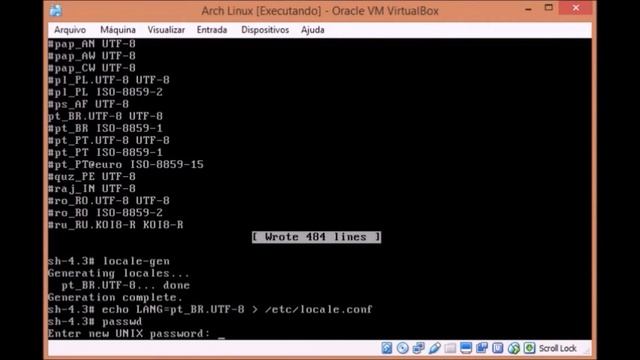Image resolution: width=640 pixels, height=360 pixels.
Task: Click the video capture status icon
Action: (x=482, y=348)
